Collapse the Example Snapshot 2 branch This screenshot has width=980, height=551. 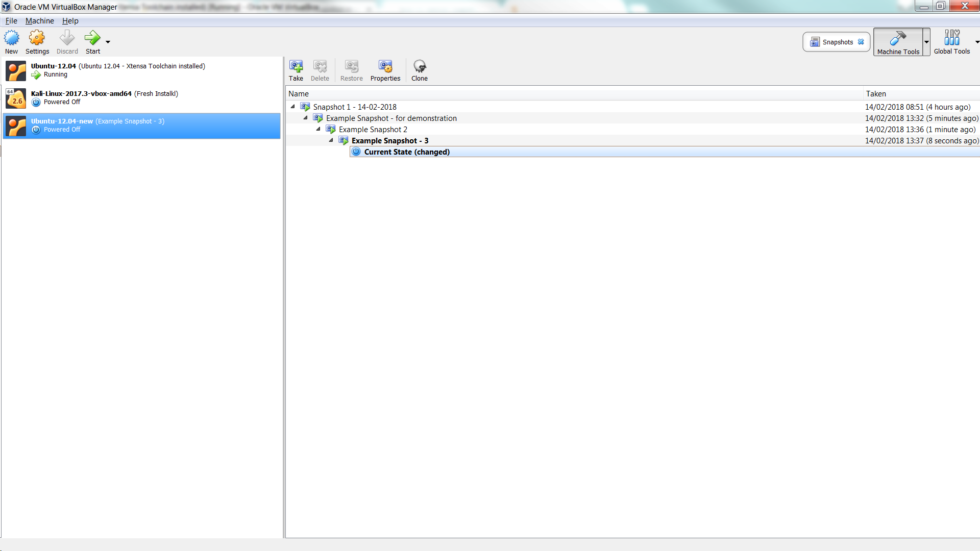(x=318, y=129)
